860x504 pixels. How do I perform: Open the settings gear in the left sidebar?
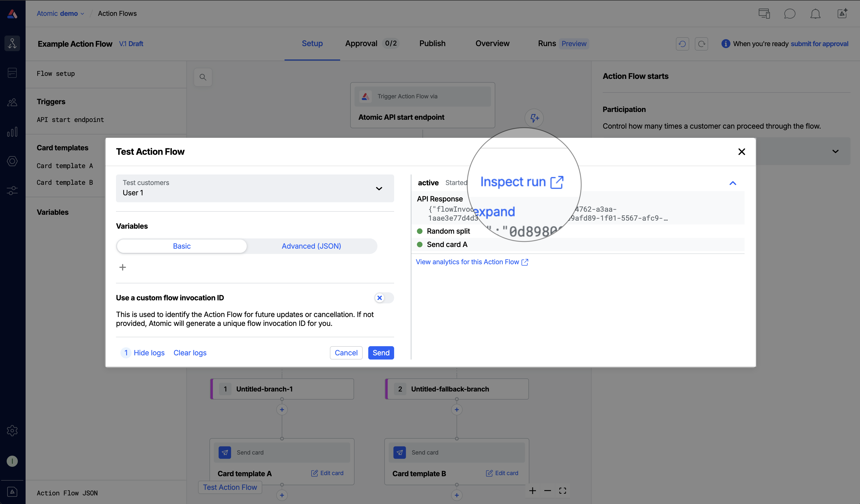coord(12,430)
